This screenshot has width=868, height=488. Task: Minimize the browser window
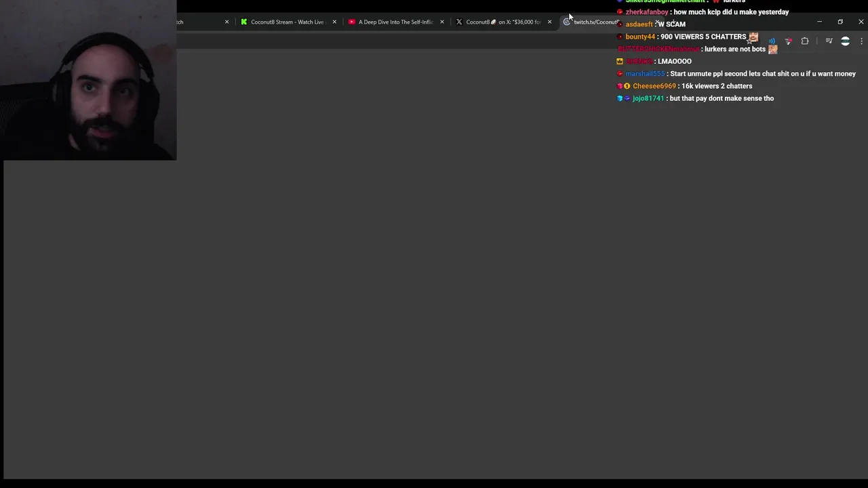tap(819, 22)
